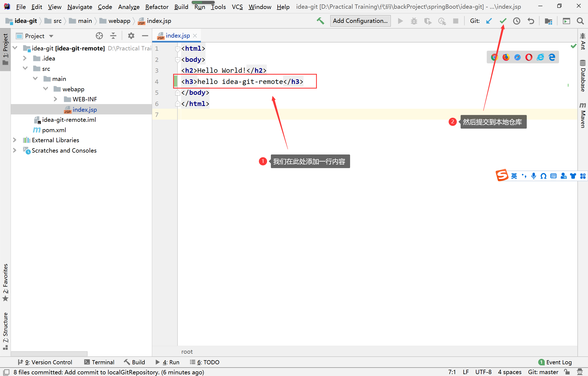
Task: Toggle the 1: Project tool window stripe
Action: tap(5, 50)
